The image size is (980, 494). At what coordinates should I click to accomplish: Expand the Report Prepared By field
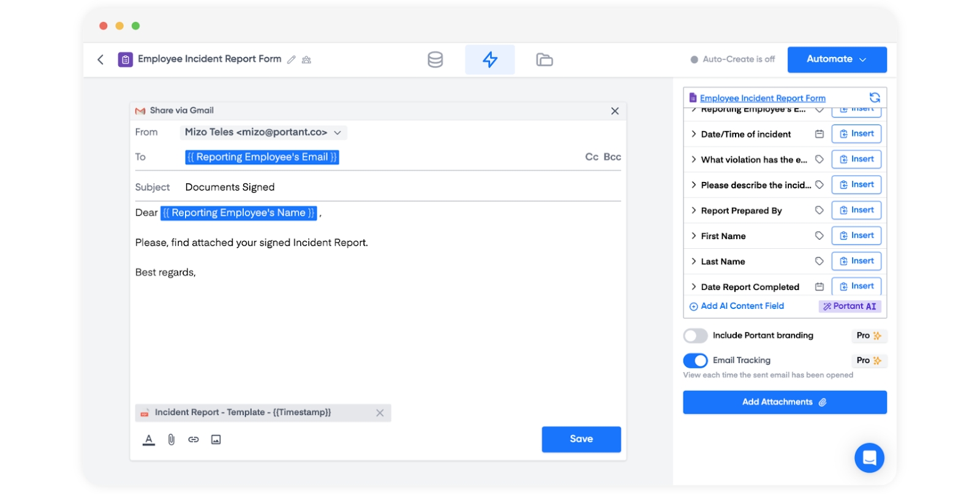point(694,211)
